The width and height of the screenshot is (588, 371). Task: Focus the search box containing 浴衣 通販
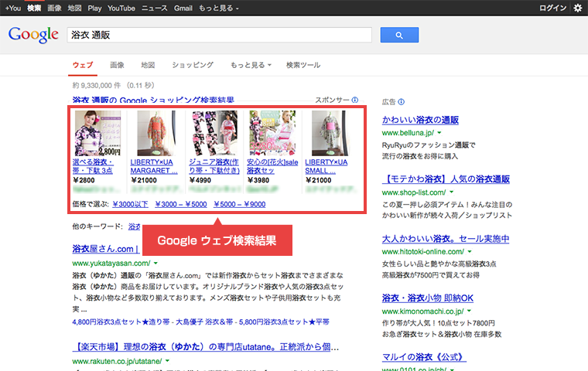(x=220, y=35)
